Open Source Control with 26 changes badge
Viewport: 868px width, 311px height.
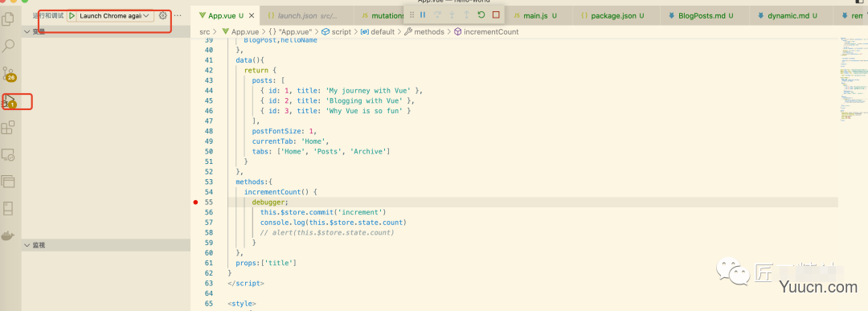tap(8, 74)
